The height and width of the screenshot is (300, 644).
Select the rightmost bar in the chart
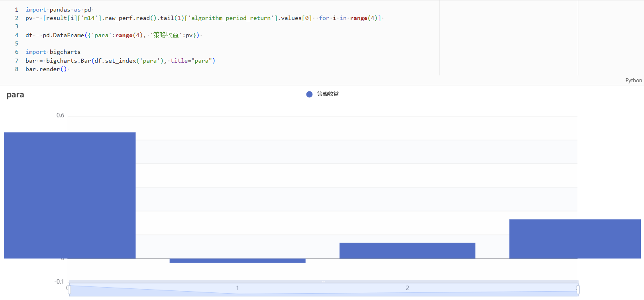575,239
